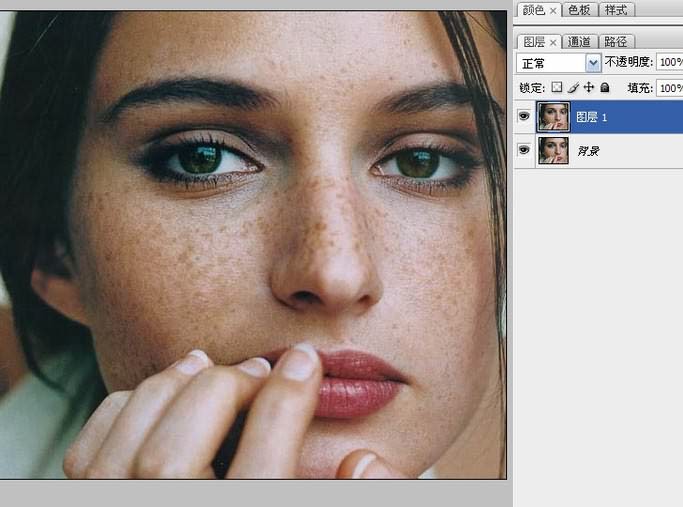683x507 pixels.
Task: Select the 背景 layer thumbnail
Action: point(553,150)
